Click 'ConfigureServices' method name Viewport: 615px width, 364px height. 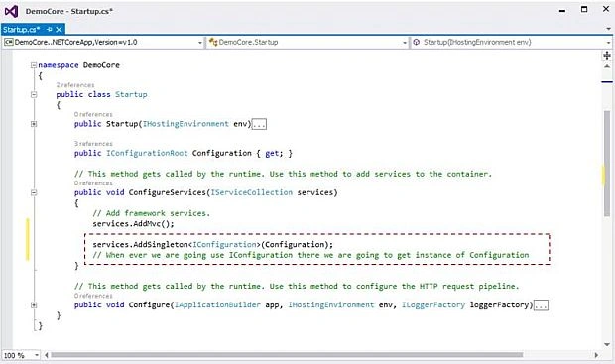[x=167, y=192]
